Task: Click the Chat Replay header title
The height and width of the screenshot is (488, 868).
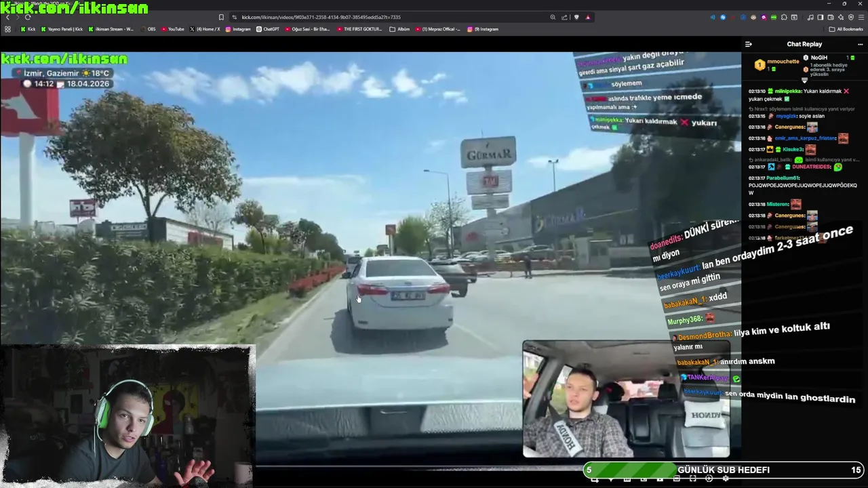Action: click(804, 44)
